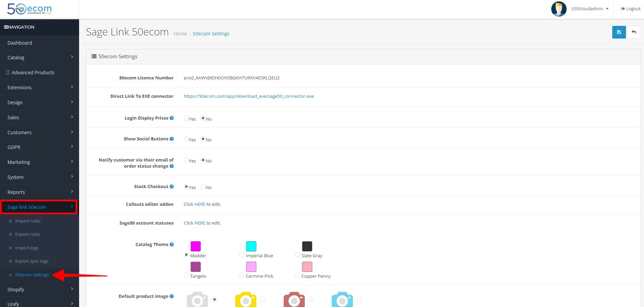Image resolution: width=644 pixels, height=307 pixels.
Task: Click the Logout icon link
Action: point(630,9)
